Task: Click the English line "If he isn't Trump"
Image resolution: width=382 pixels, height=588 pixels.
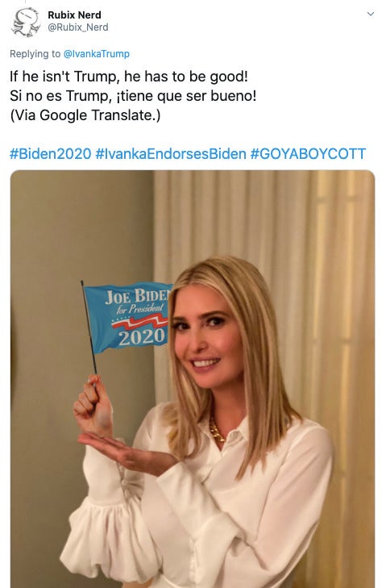Action: 128,77
